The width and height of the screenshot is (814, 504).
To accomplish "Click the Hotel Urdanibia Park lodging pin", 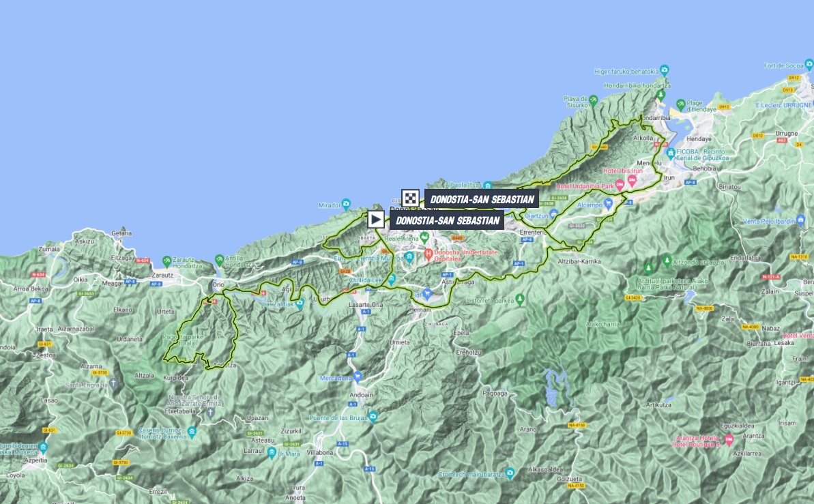I will click(x=620, y=186).
